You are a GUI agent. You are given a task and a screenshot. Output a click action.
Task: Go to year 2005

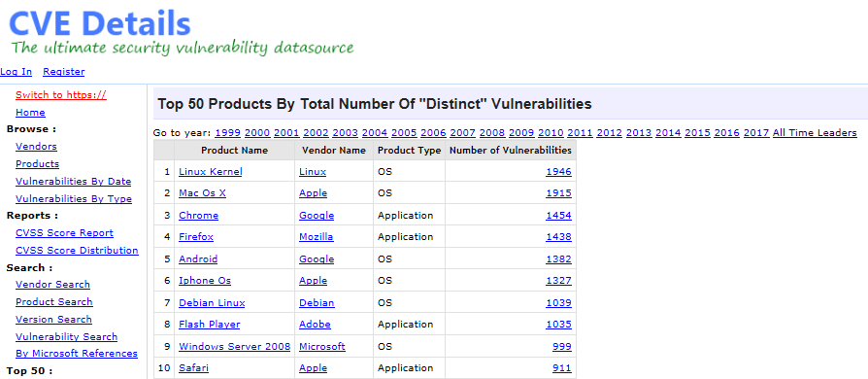(404, 133)
